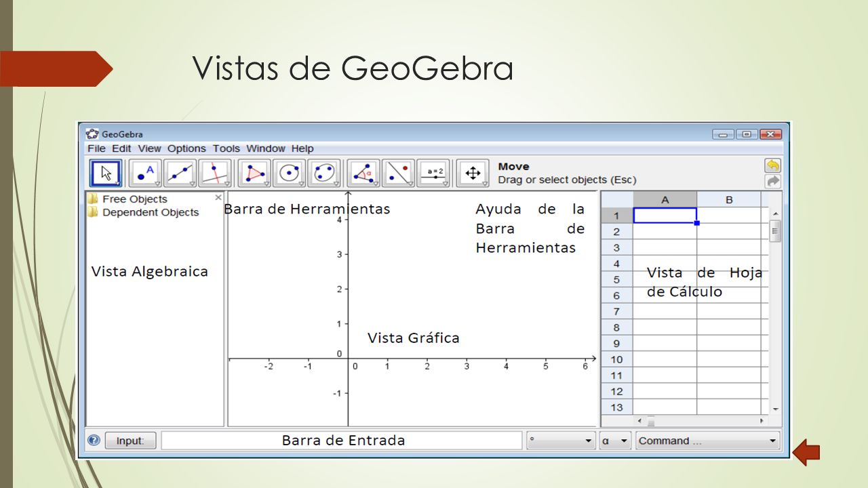Select the Ellipse conic tool
This screenshot has height=488, width=868.
(x=324, y=173)
